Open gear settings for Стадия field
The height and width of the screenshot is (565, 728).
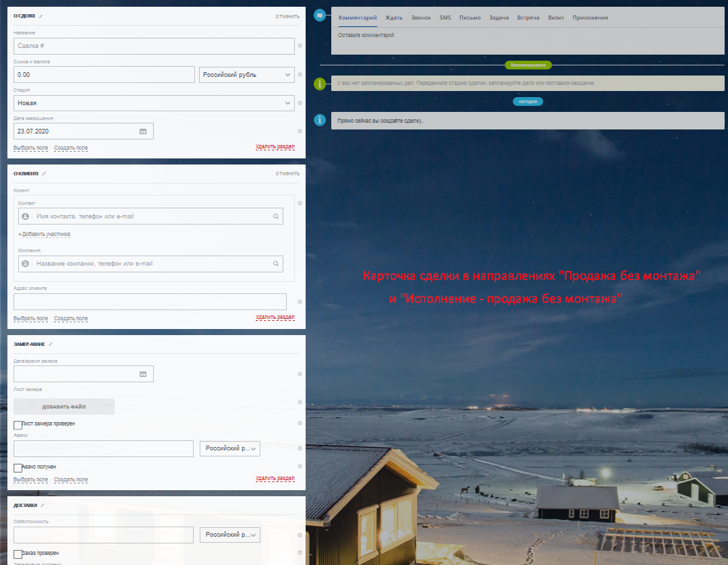[x=300, y=103]
